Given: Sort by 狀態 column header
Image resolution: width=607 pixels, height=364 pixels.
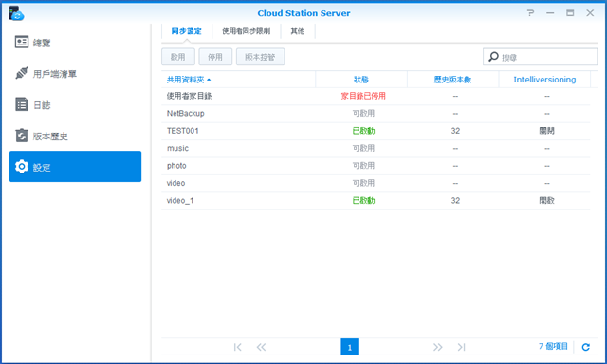Looking at the screenshot, I should coord(361,80).
